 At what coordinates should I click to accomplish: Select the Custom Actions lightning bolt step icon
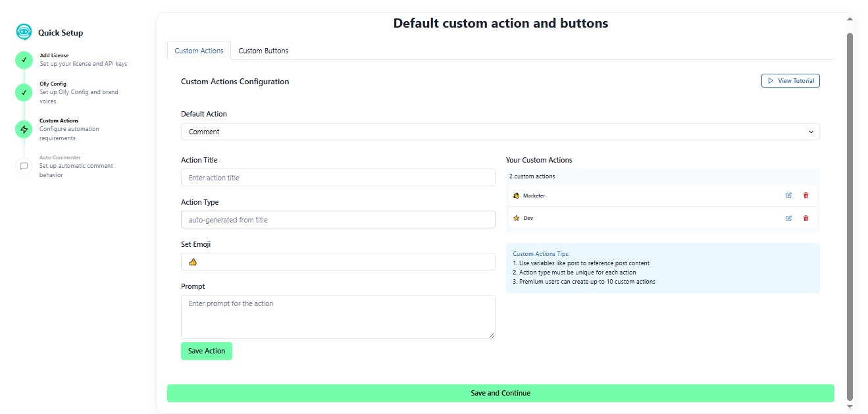[x=24, y=129]
